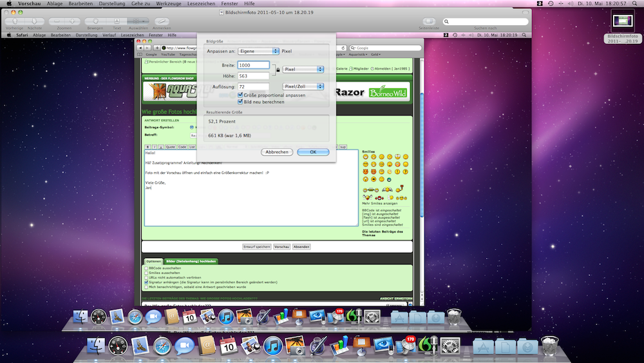Click the toolbar show/hide pill button
This screenshot has height=363, width=644.
click(526, 12)
